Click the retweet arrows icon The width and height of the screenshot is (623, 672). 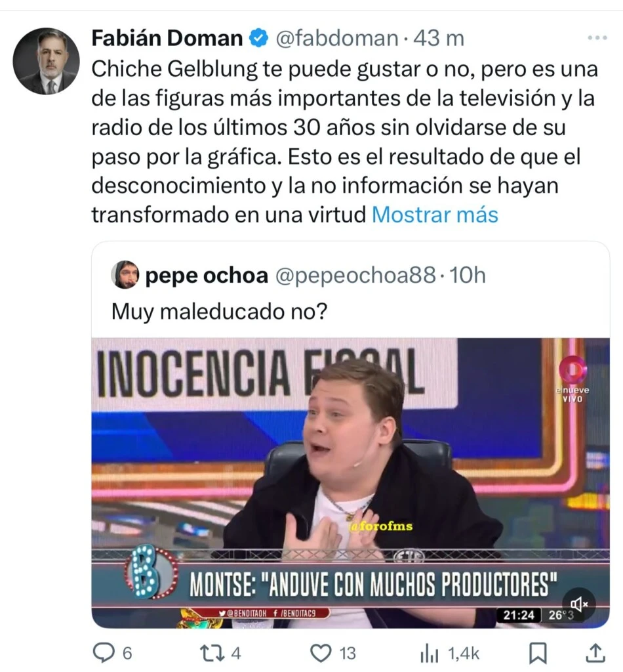click(x=212, y=653)
